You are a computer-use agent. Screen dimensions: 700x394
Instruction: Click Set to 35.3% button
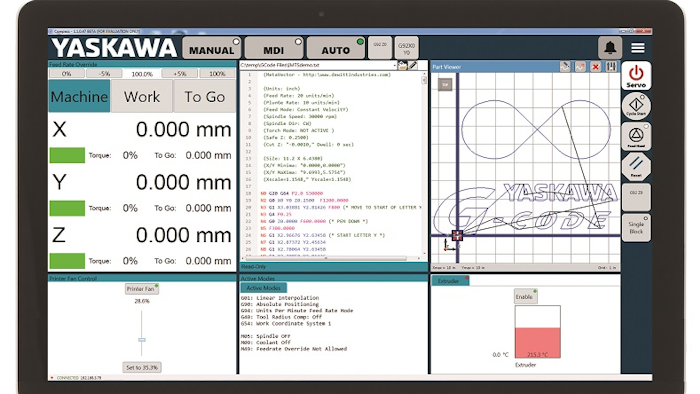pyautogui.click(x=142, y=367)
